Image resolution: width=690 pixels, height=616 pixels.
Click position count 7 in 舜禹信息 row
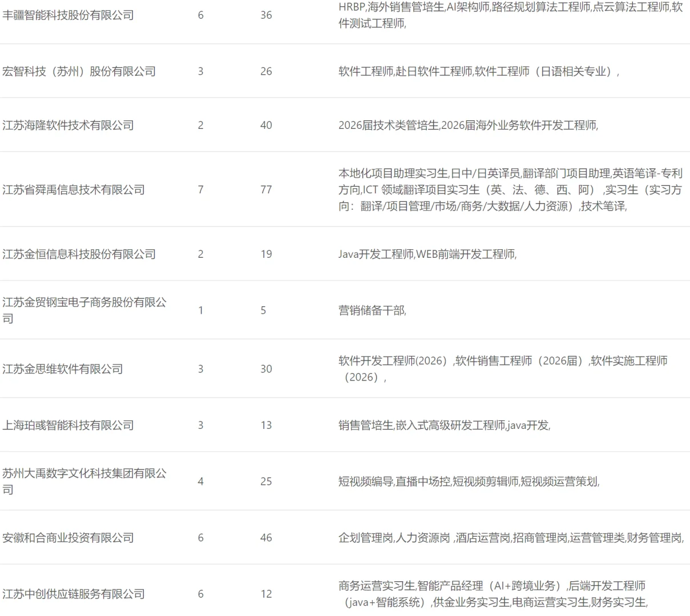tap(200, 189)
